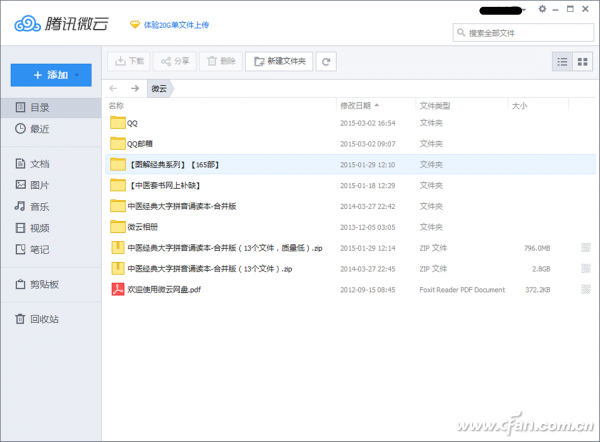Select 【中医套书网上补缺】 folder icon

[x=118, y=185]
